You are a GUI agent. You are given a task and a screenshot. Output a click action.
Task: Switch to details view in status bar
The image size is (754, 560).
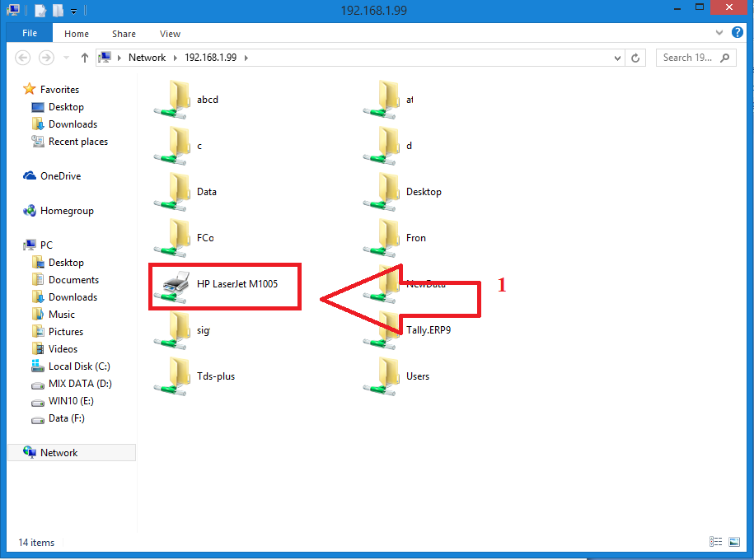tap(717, 542)
